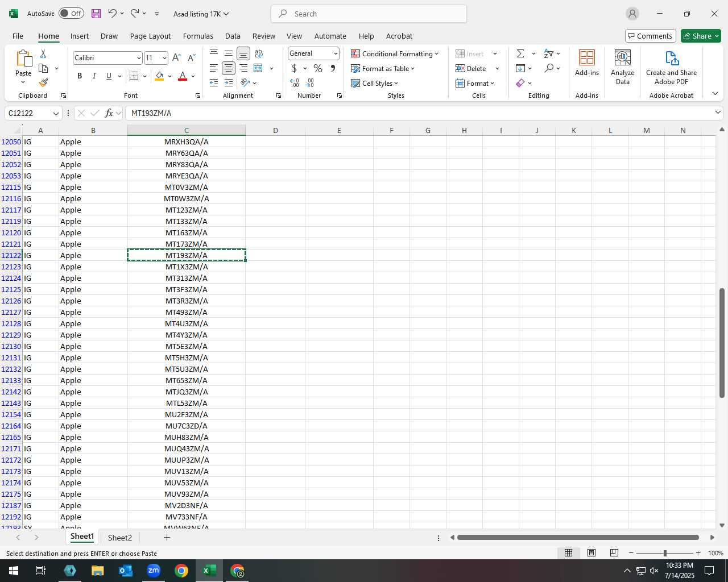Image resolution: width=728 pixels, height=582 pixels.
Task: Apply Percent Style formatting
Action: 318,69
